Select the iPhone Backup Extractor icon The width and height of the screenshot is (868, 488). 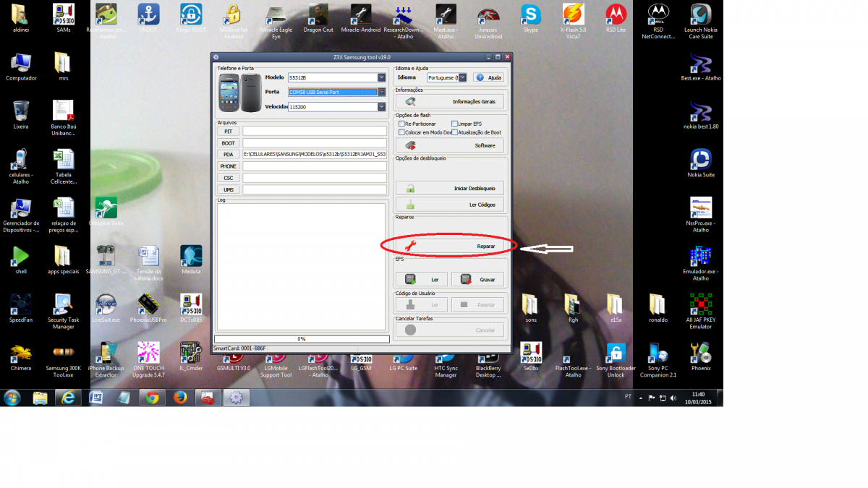pyautogui.click(x=106, y=360)
